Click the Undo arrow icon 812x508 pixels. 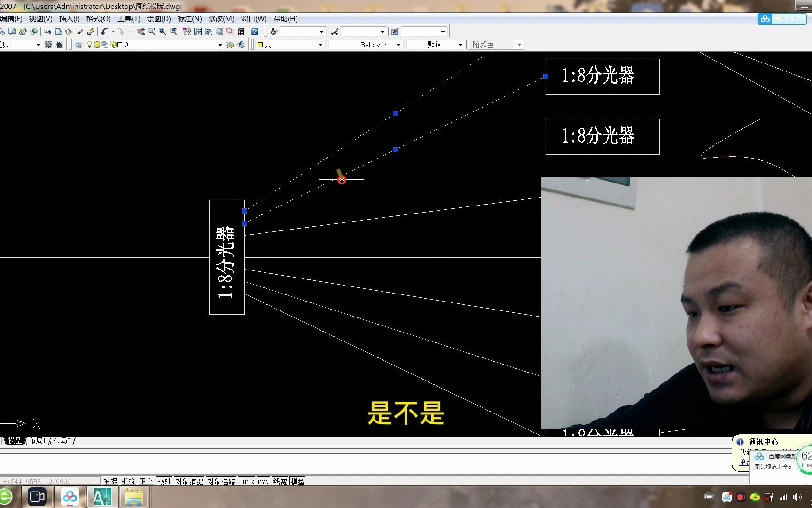click(x=104, y=32)
